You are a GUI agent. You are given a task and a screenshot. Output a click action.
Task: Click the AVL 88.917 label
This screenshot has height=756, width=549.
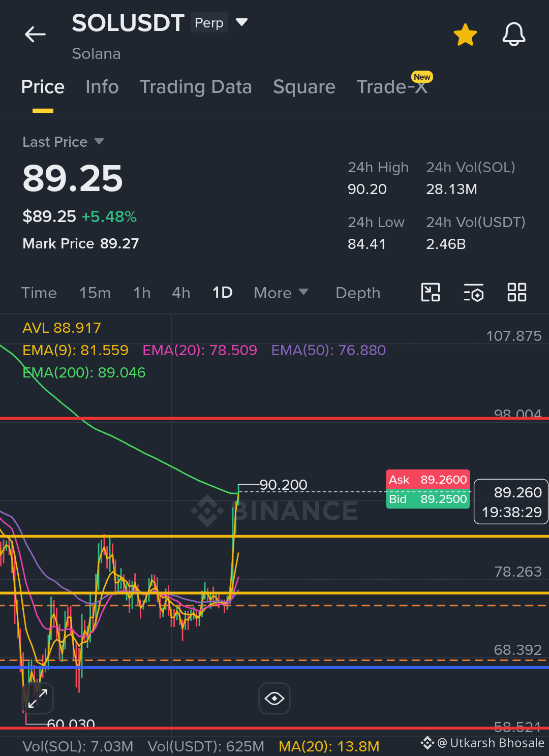tap(62, 328)
